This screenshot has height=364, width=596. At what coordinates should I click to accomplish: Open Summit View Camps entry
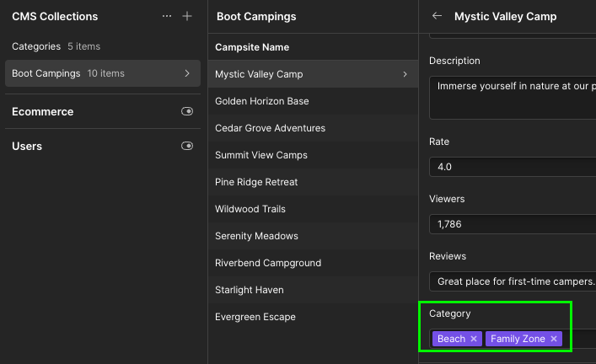pos(261,155)
